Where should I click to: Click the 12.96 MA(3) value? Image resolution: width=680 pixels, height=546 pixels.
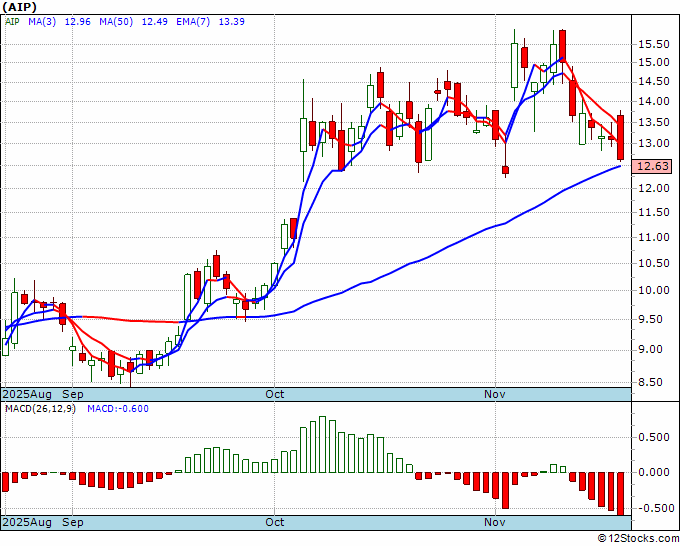point(78,22)
